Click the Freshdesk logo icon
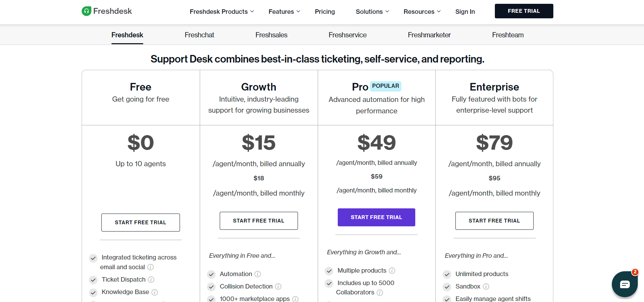 (87, 11)
